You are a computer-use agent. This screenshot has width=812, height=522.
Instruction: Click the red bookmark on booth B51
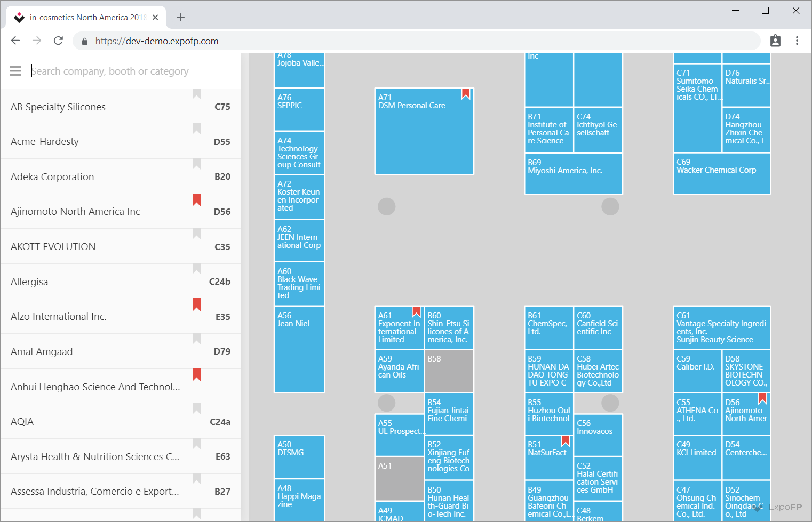[566, 441]
